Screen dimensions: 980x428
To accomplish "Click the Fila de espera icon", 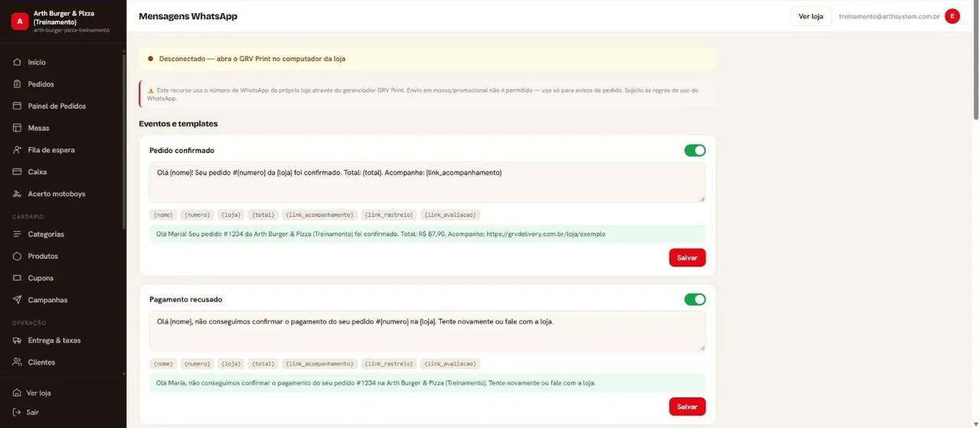I will click(x=18, y=150).
